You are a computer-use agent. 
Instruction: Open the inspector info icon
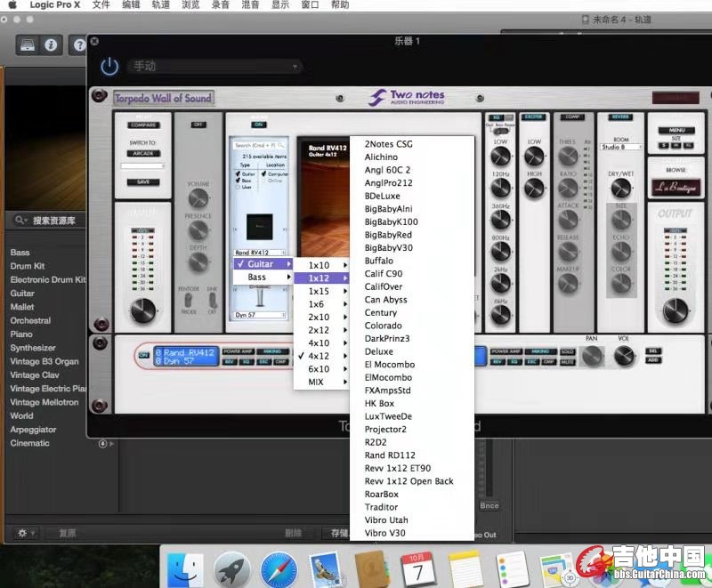[x=52, y=44]
